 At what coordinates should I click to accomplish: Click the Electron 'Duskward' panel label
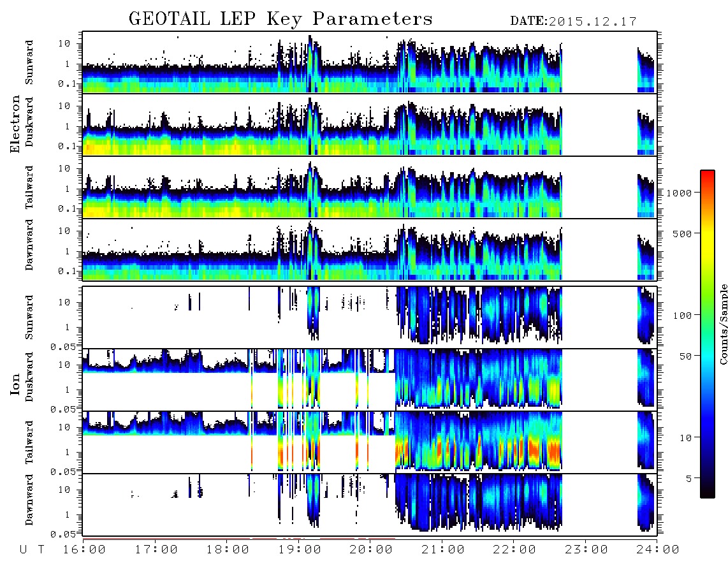29,122
